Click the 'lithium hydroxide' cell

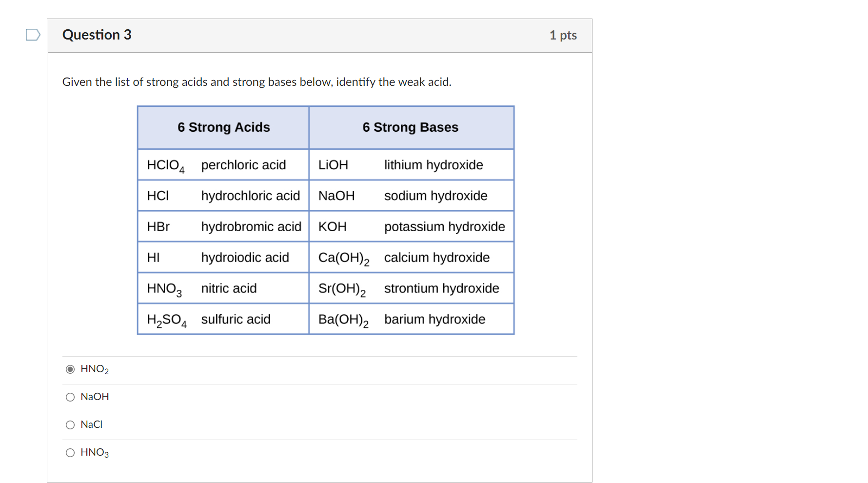(x=434, y=165)
